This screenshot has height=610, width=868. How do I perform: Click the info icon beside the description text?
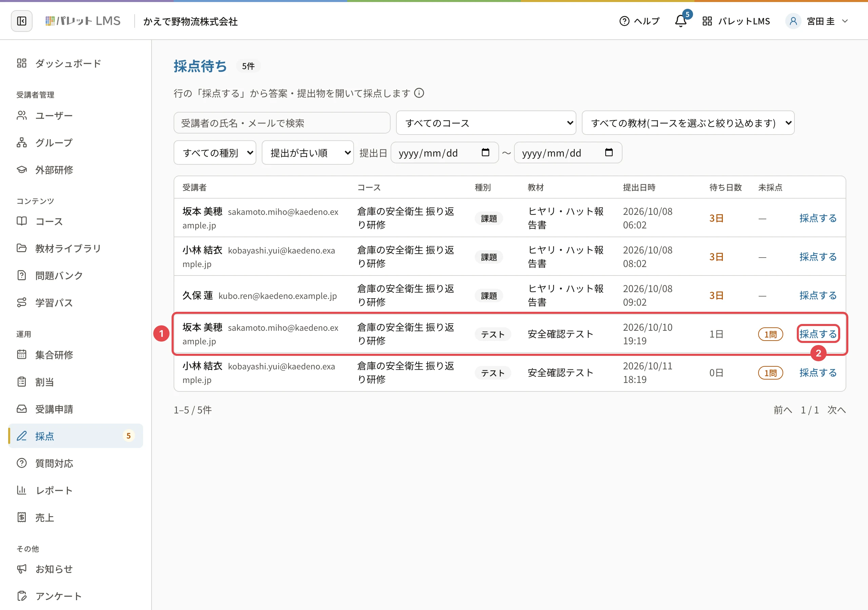pos(419,93)
